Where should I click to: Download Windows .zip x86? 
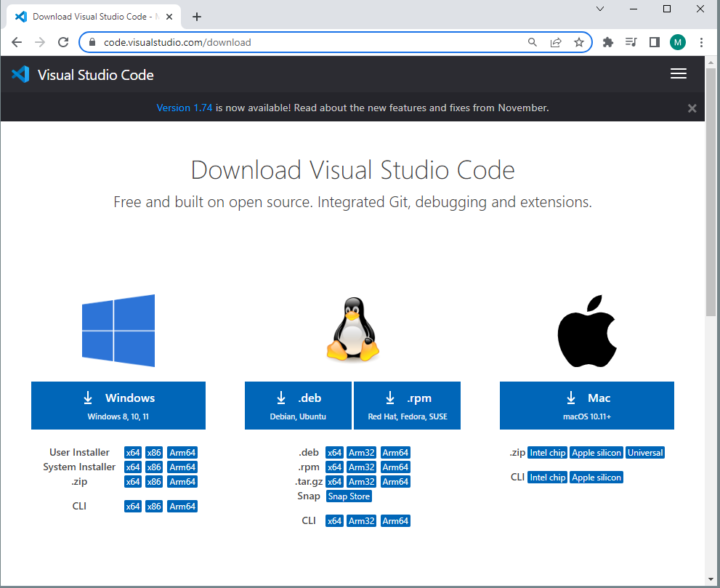click(154, 481)
